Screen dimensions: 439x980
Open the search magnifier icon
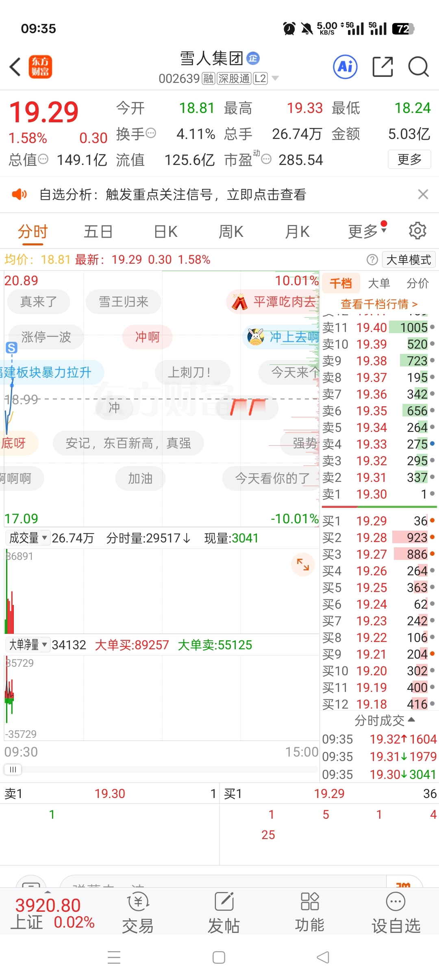[418, 67]
